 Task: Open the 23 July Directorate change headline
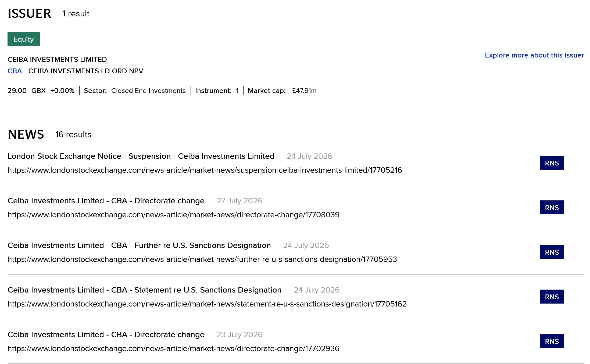tap(106, 334)
